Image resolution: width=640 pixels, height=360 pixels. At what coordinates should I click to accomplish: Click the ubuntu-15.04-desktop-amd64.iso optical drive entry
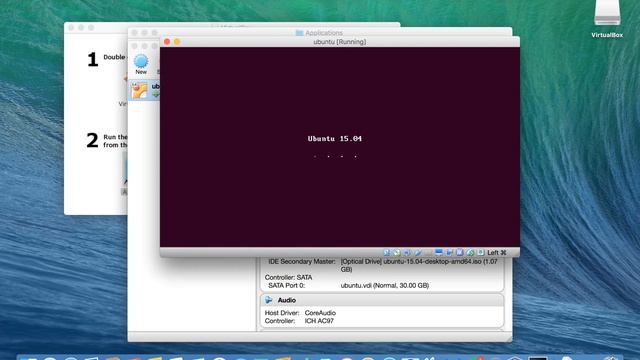tap(419, 265)
